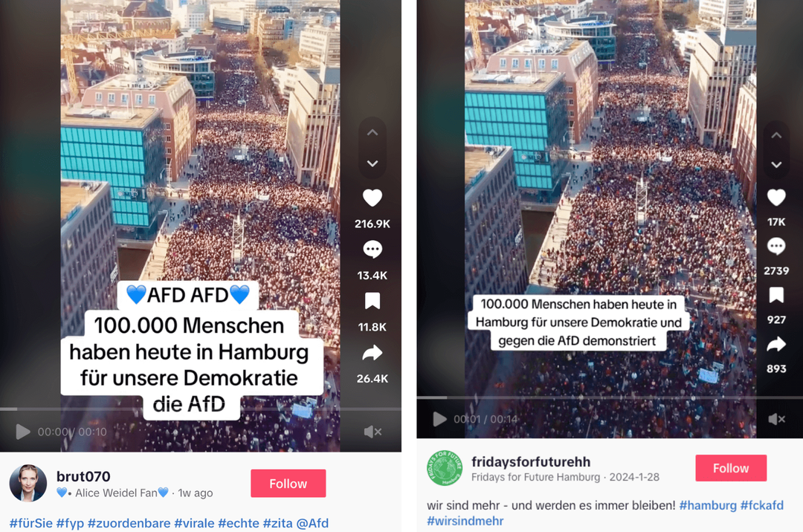Unmute the right video player
The height and width of the screenshot is (532, 803).
(777, 420)
